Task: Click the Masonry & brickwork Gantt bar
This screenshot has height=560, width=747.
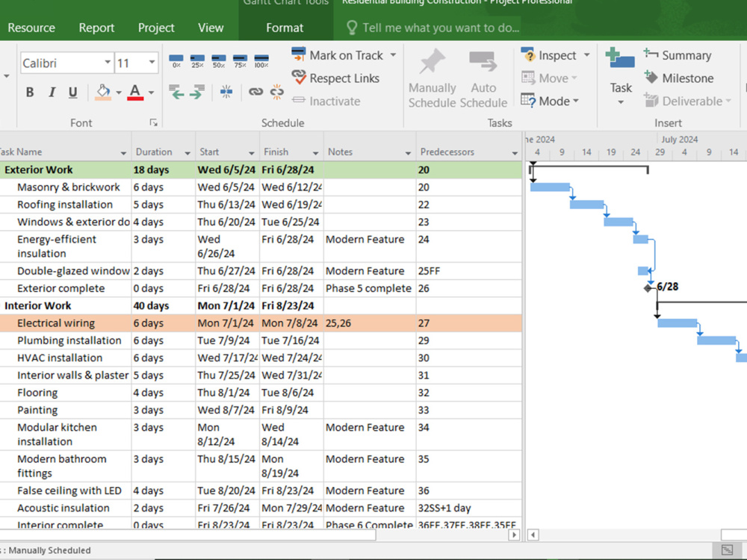Action: (x=550, y=187)
